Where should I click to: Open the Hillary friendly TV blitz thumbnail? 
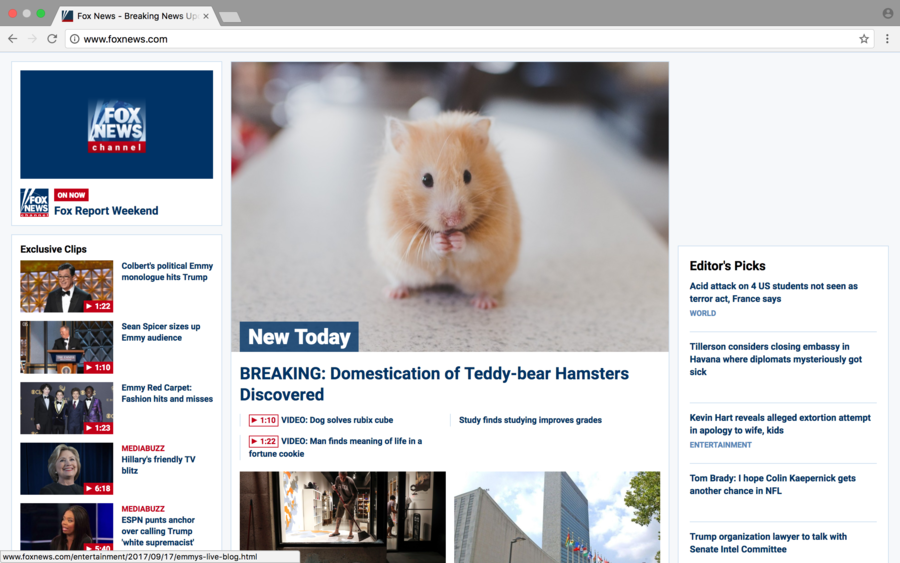67,468
